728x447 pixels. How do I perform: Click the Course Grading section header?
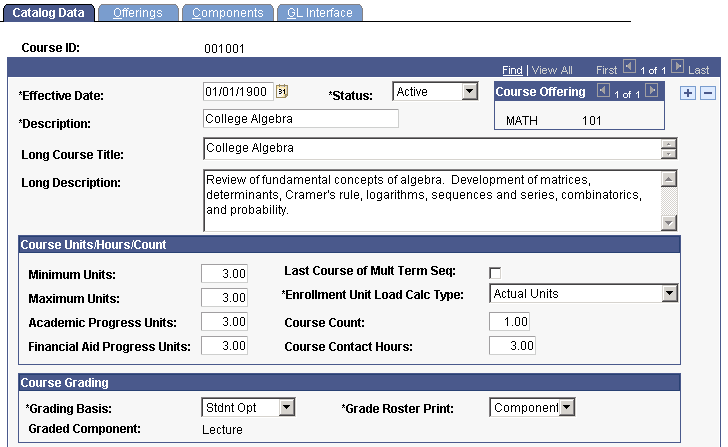(x=349, y=382)
